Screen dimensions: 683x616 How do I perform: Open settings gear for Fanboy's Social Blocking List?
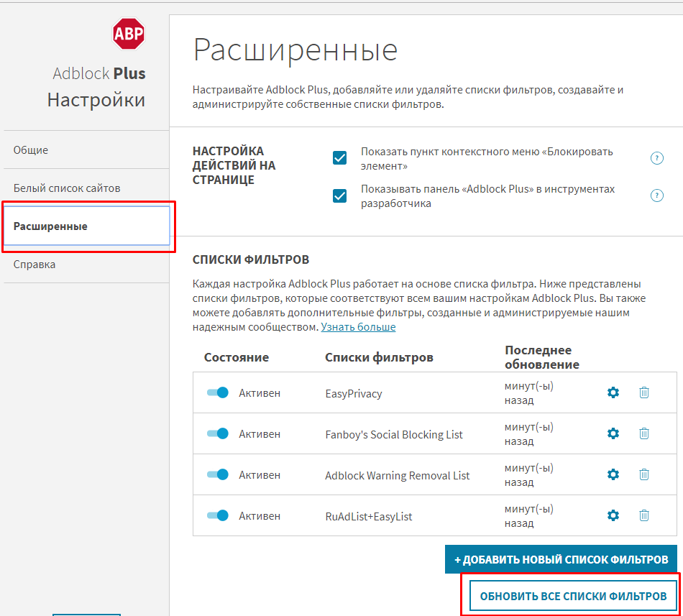(x=613, y=433)
